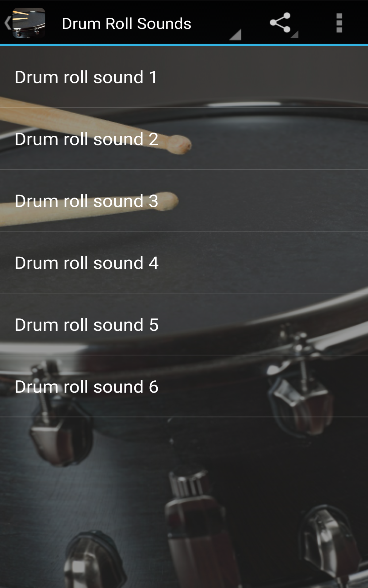Tap the list row just above sound 5
368x588 pixels.
coord(184,262)
